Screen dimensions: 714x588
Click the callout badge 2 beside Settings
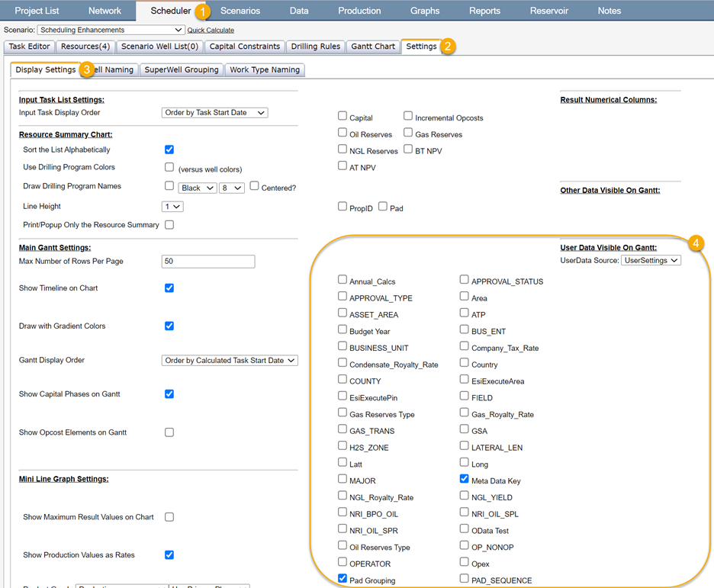(x=448, y=47)
